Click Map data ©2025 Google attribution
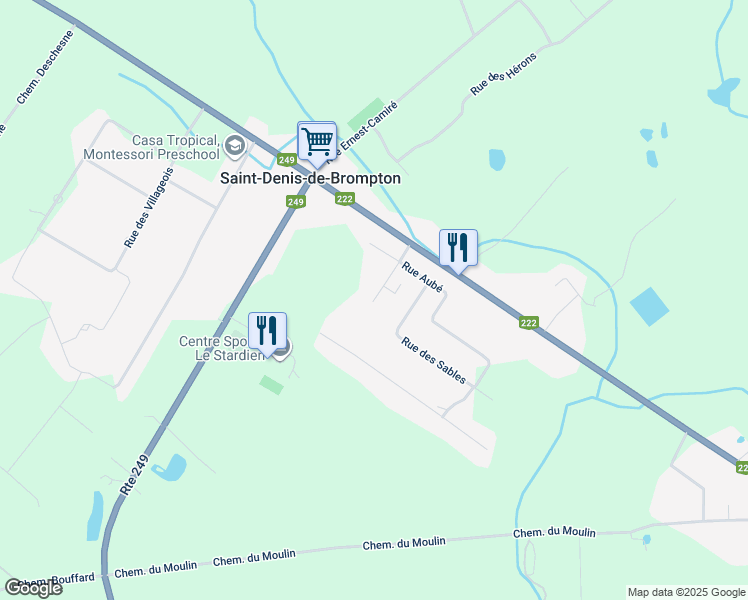 (687, 592)
